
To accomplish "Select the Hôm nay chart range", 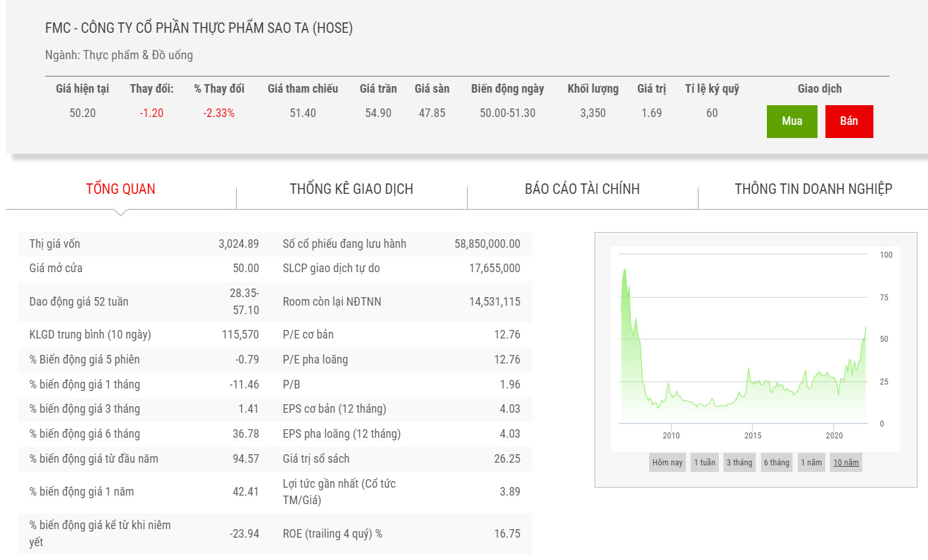I will pos(668,463).
